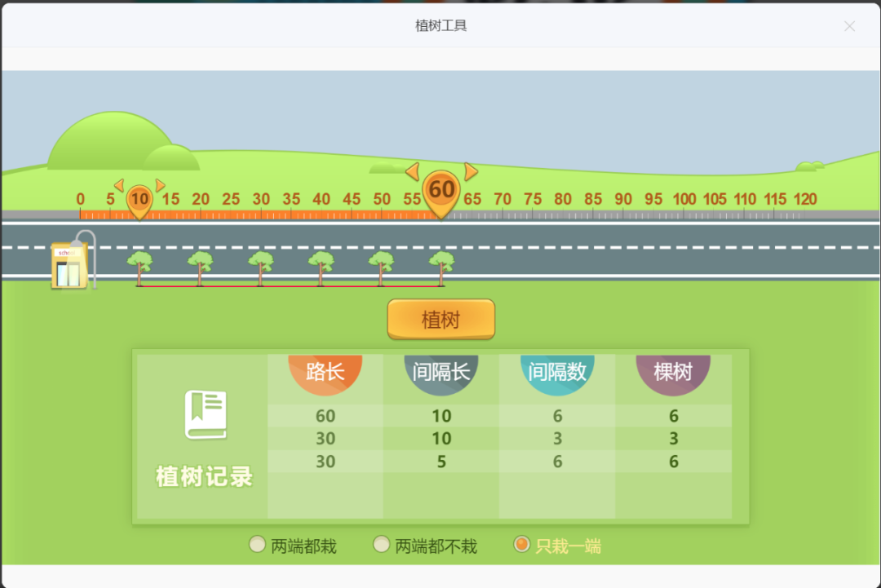Click the teal 间隔数 column header icon

click(557, 375)
